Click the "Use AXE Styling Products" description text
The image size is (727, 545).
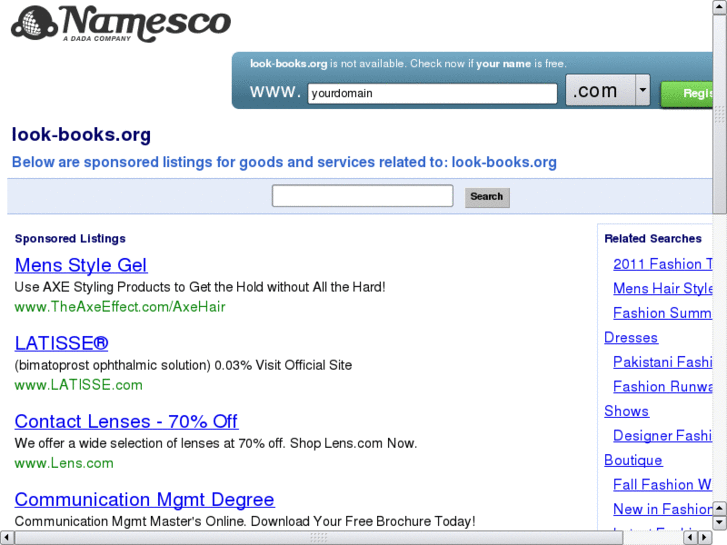point(200,287)
